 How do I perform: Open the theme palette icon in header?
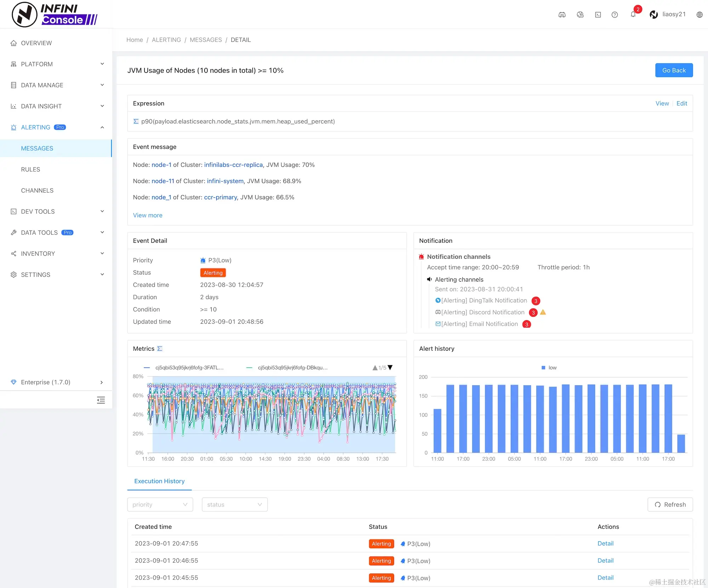pyautogui.click(x=580, y=15)
